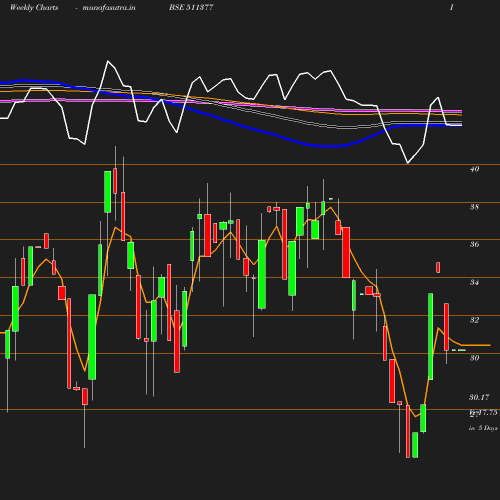Click the '30.17' current price value
Screen dimensions: 500x500
coord(479,397)
